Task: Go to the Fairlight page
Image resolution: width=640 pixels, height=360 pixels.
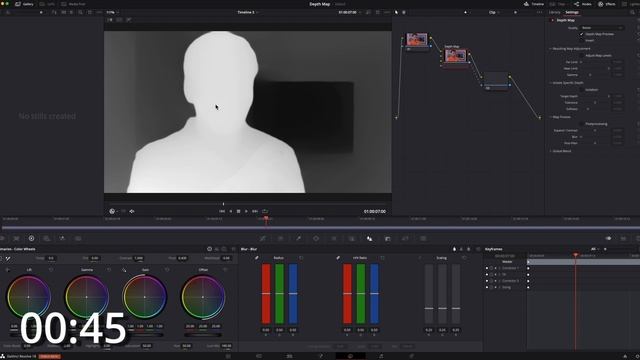Action: pos(381,356)
